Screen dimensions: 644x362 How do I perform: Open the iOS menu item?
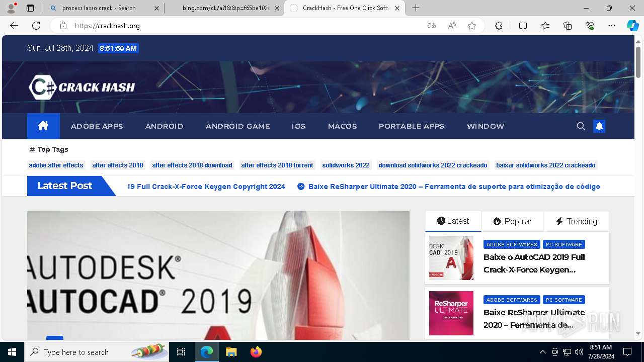point(299,126)
